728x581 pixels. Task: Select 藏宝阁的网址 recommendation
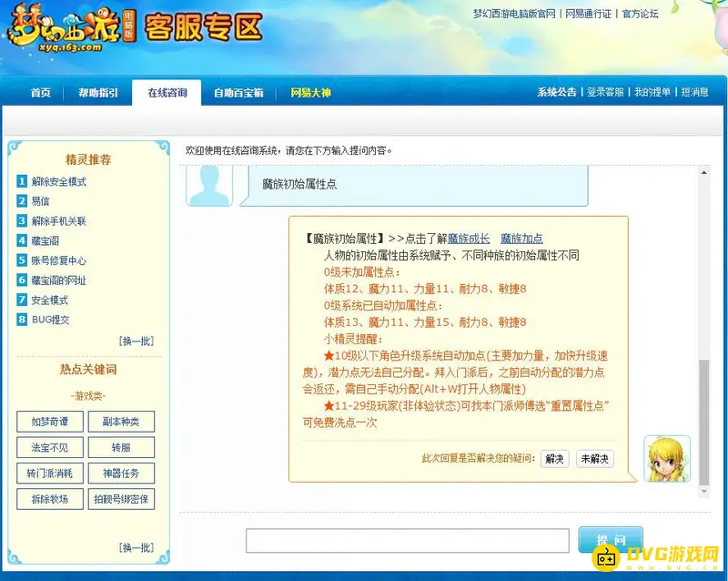[x=59, y=280]
